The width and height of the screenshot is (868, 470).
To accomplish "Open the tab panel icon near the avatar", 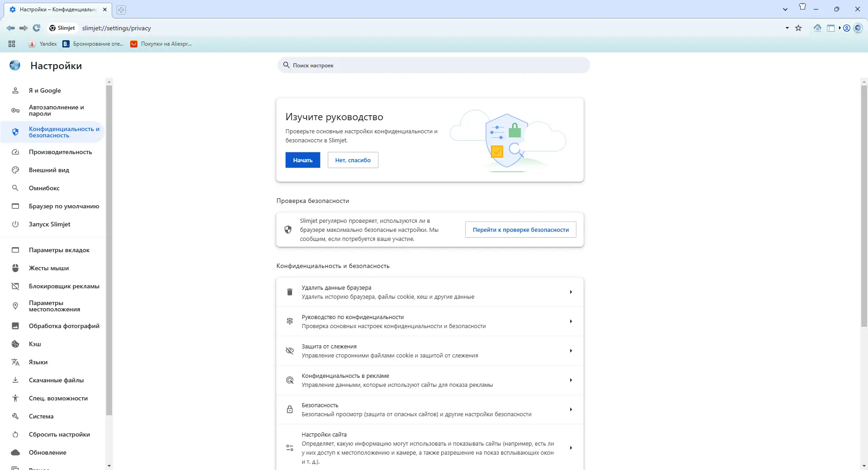I will point(831,28).
